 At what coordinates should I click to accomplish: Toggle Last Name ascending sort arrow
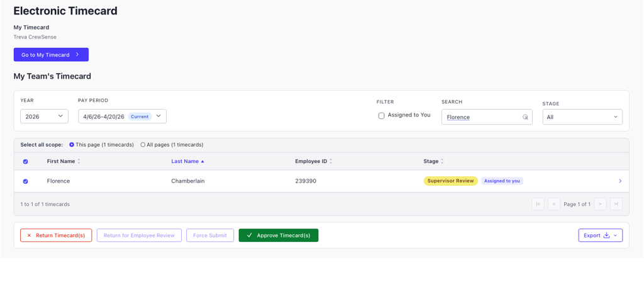203,162
